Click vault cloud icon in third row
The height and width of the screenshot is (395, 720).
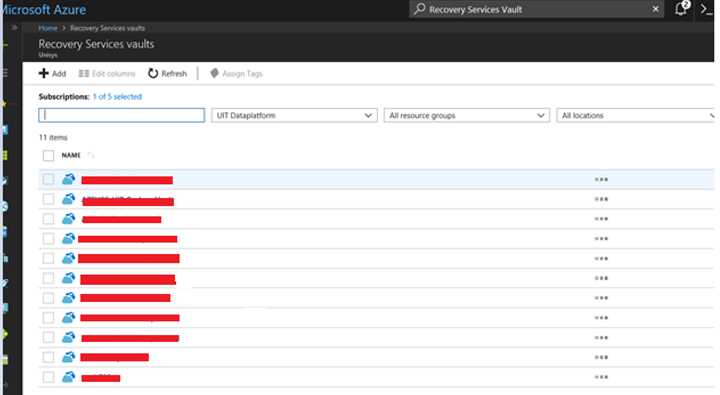point(68,218)
